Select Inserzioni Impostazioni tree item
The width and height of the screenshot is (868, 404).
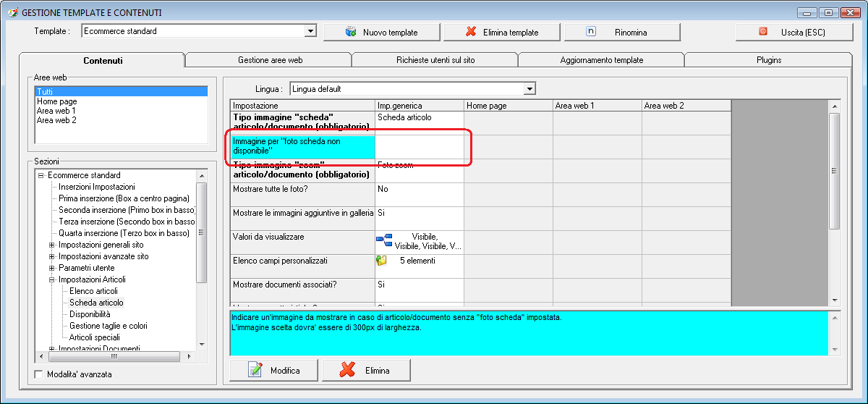point(97,187)
